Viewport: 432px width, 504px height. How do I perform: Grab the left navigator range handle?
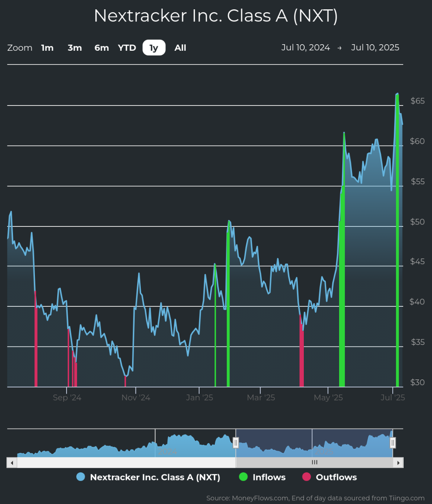[236, 443]
